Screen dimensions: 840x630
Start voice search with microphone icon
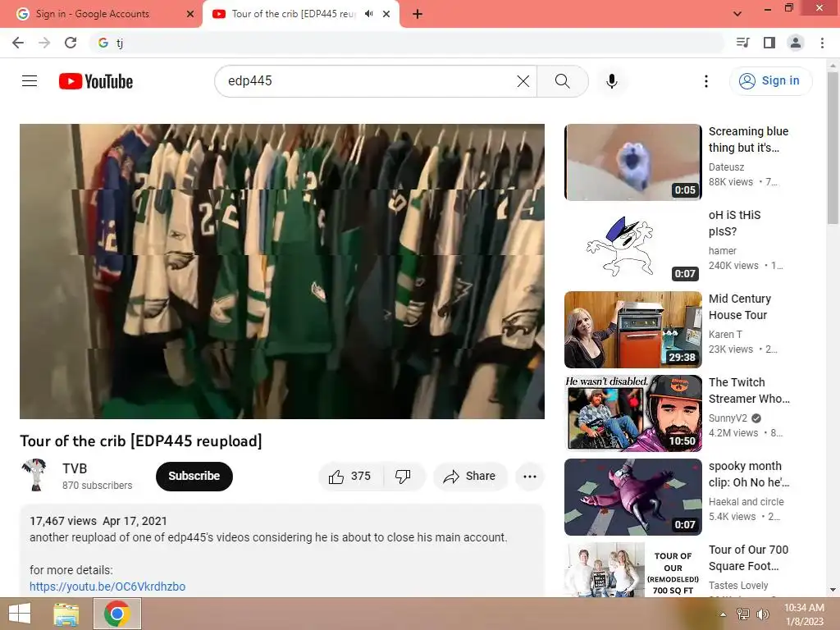612,81
